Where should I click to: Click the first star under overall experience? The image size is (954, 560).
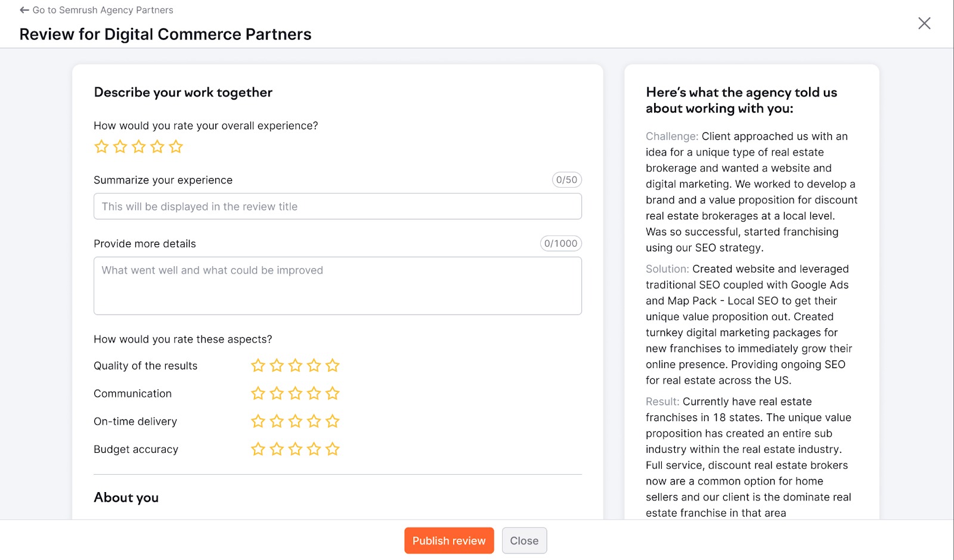(101, 147)
